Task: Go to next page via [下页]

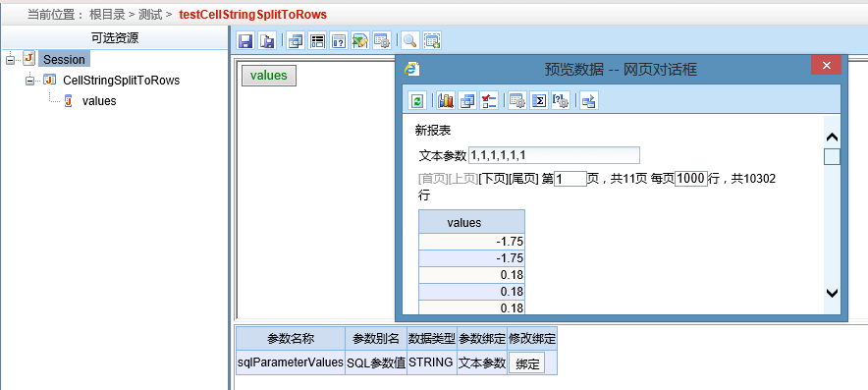Action: pyautogui.click(x=493, y=179)
